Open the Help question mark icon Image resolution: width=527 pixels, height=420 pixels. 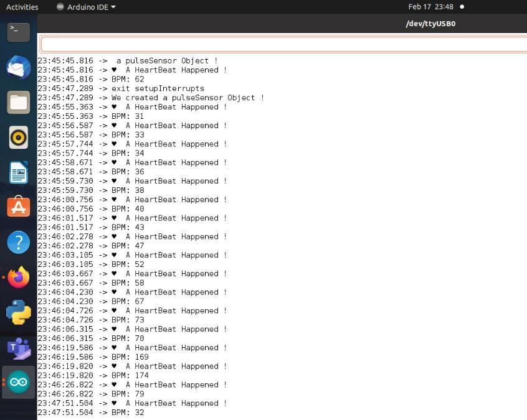19,242
